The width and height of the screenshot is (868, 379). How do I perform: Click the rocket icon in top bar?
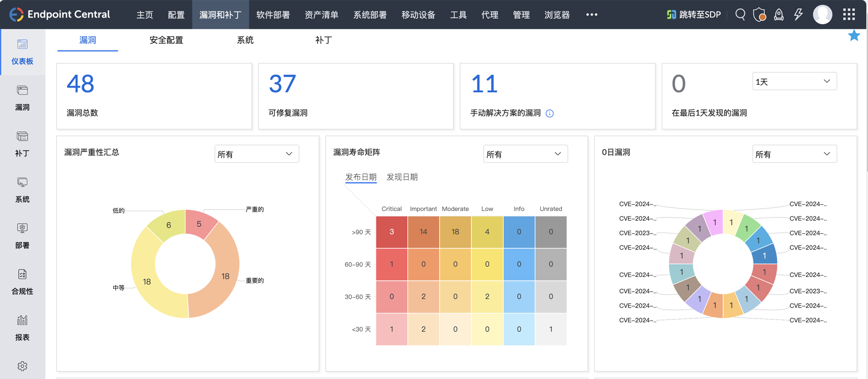pos(779,15)
